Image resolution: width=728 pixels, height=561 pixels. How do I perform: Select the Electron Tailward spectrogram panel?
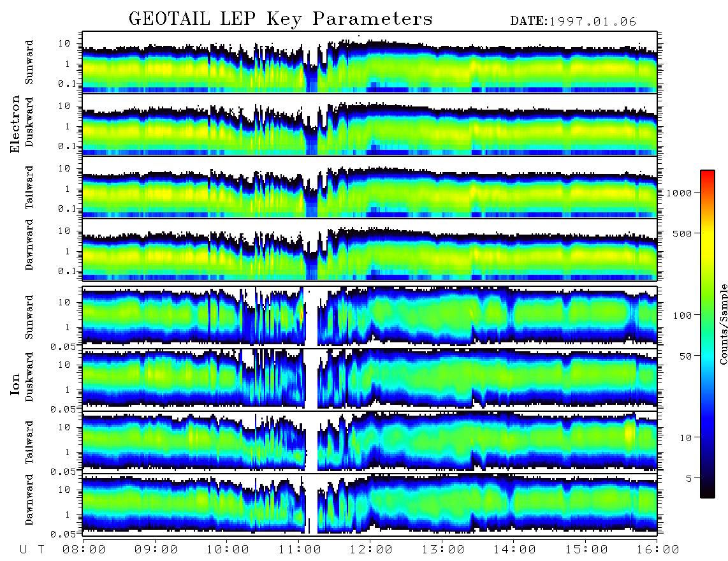point(370,187)
